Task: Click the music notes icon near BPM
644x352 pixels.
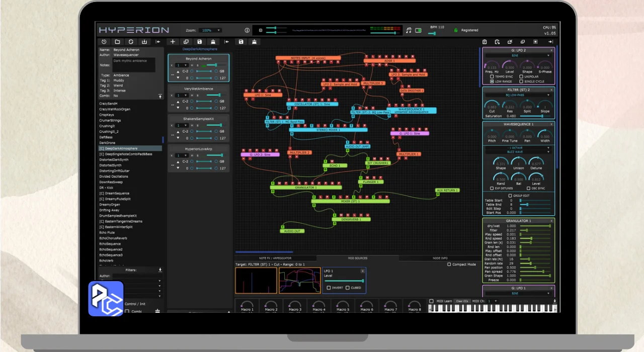Action: tap(409, 30)
